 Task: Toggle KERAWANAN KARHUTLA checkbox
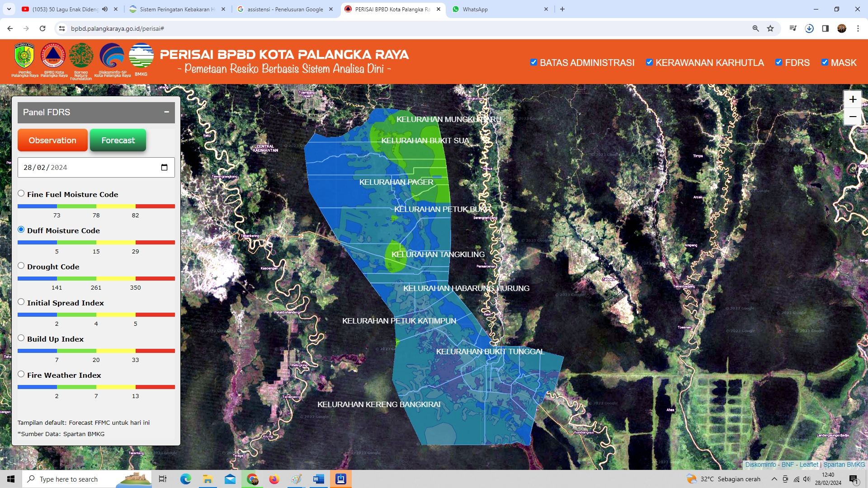tap(649, 62)
